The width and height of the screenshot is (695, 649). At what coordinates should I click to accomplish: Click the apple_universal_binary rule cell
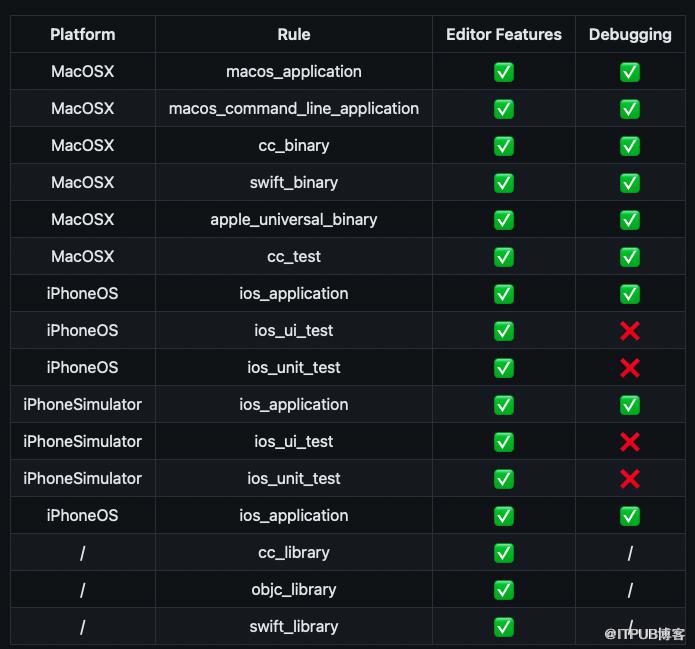point(293,219)
